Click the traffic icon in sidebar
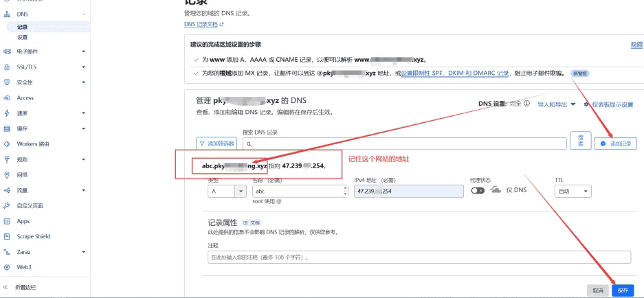 pos(7,190)
